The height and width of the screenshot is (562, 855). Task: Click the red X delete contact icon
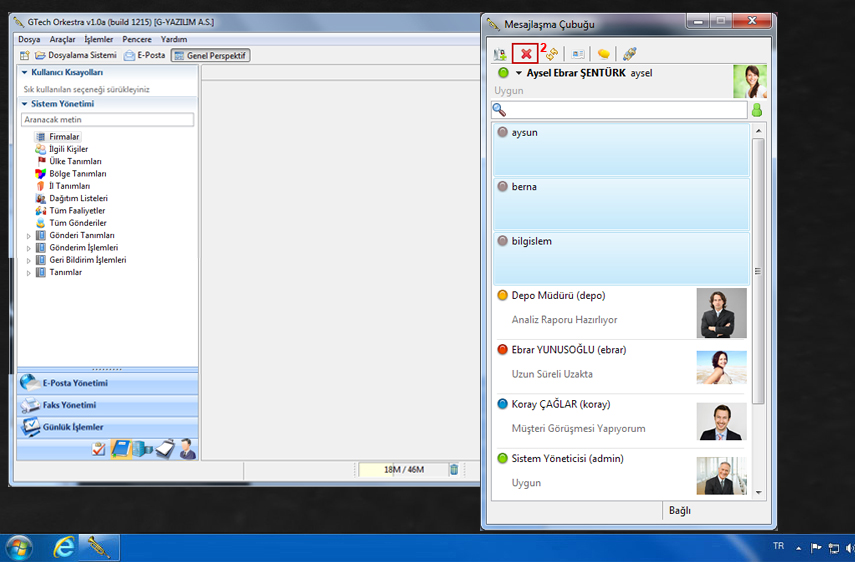tap(525, 54)
